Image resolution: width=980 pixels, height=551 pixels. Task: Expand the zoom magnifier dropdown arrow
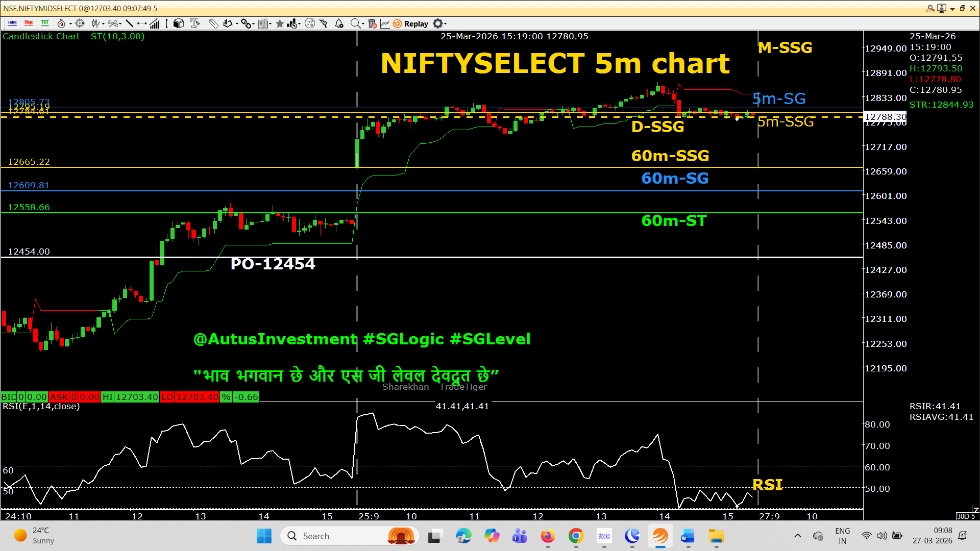click(363, 23)
